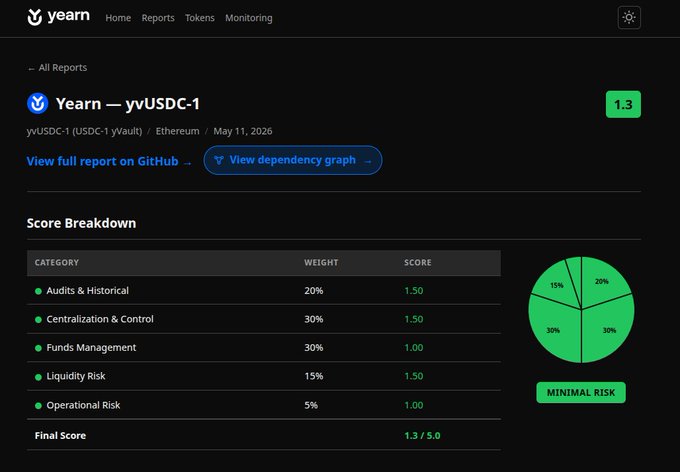Click the 5% weight for Operational Risk
The image size is (680, 472).
coord(311,405)
